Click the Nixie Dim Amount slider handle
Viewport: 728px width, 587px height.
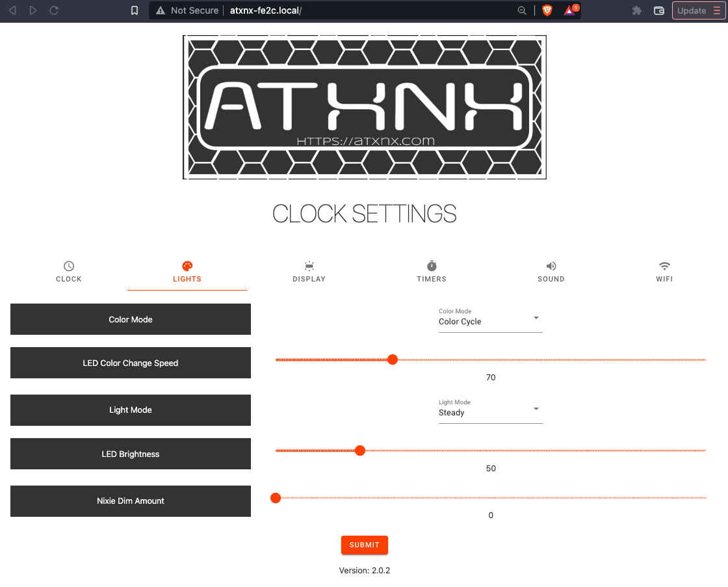coord(276,498)
